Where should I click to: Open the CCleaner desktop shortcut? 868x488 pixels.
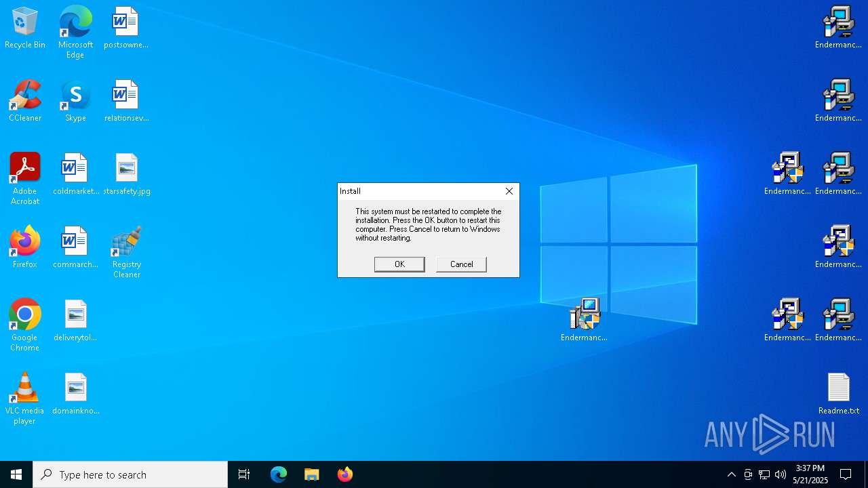[x=25, y=100]
